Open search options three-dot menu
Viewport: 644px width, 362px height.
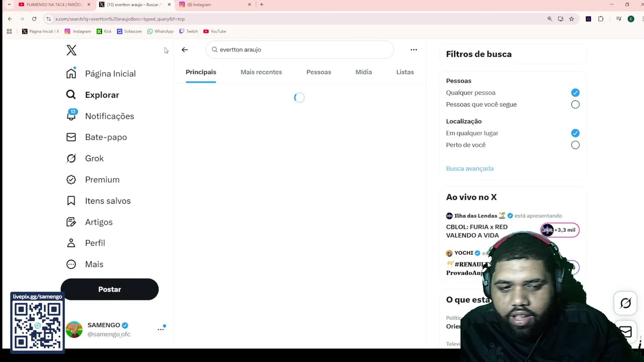414,50
